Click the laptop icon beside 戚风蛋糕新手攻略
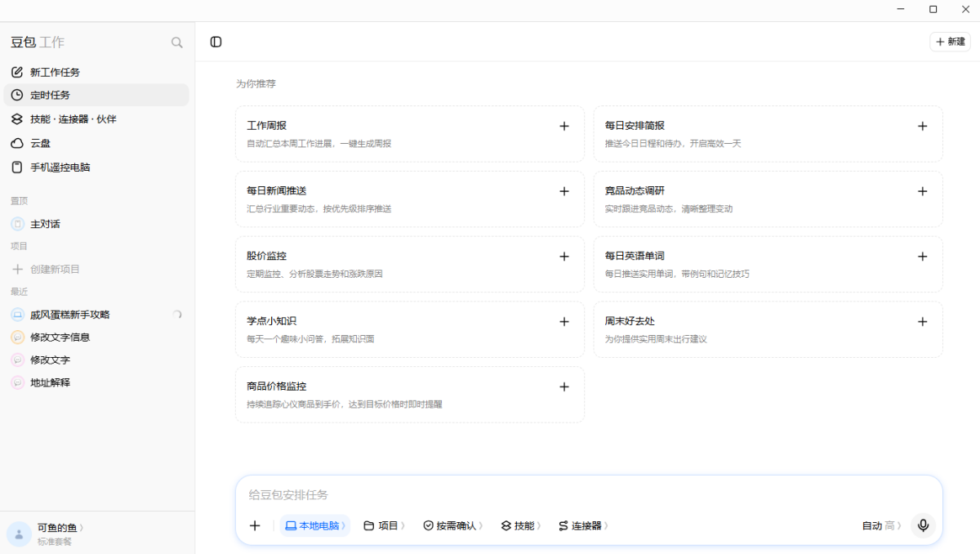This screenshot has height=554, width=980. (x=17, y=315)
